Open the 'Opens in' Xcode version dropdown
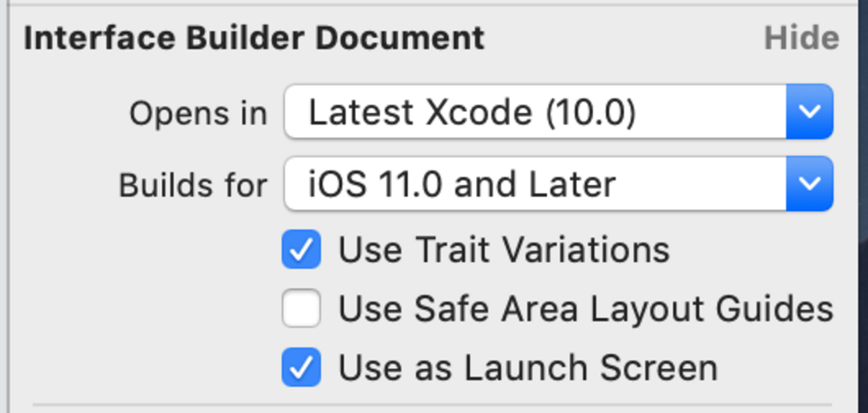The image size is (868, 413). tap(534, 112)
